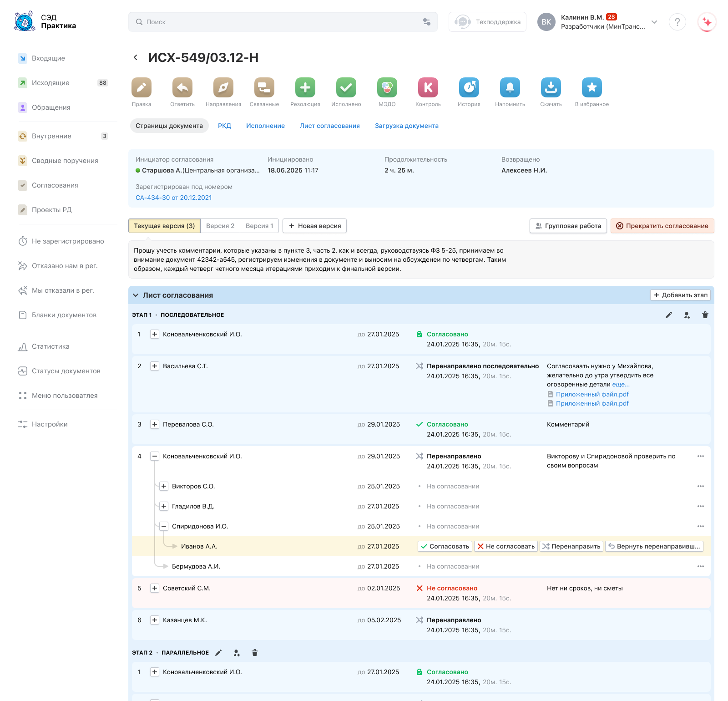Open document История icon
The image size is (728, 701).
[x=469, y=87]
